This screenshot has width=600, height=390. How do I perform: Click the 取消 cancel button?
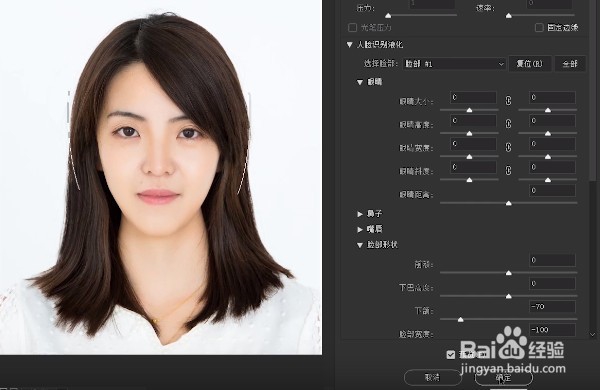(432, 377)
